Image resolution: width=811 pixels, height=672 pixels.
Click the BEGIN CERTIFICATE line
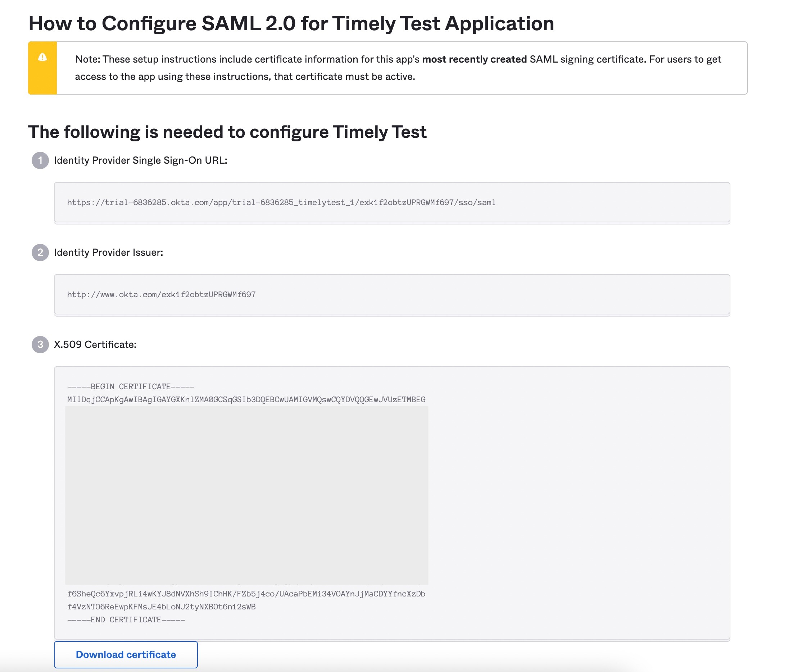pyautogui.click(x=131, y=387)
